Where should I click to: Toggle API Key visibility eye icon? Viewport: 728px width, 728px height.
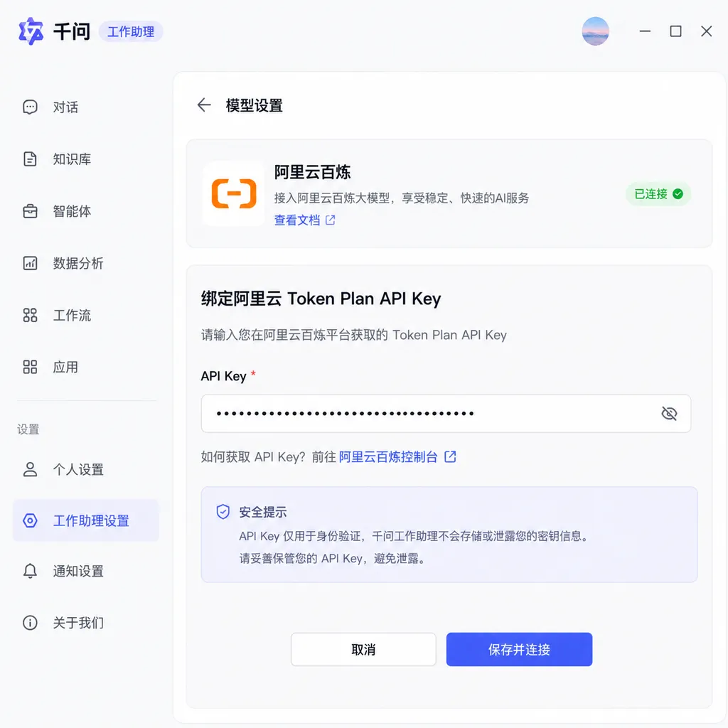669,413
